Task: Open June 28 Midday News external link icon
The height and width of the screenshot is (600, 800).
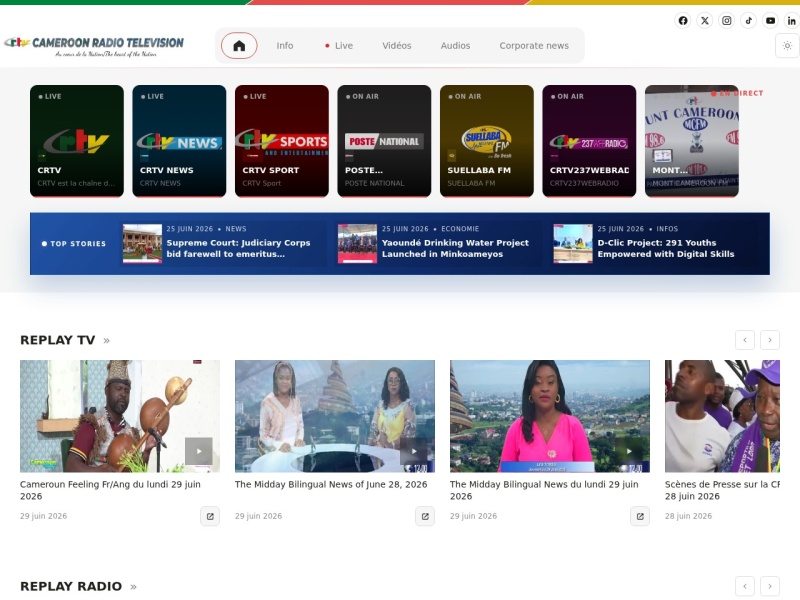Action: click(x=425, y=516)
